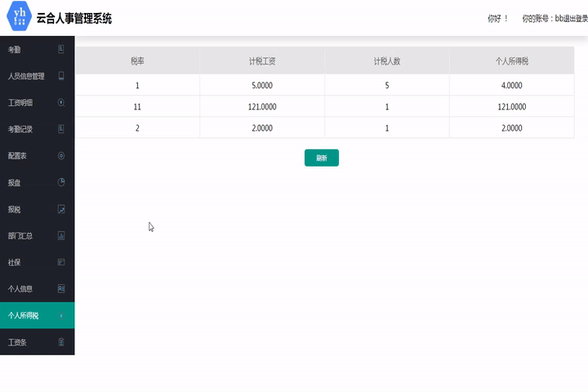Click the 计税工资 column header
This screenshot has height=392, width=588.
coord(262,61)
